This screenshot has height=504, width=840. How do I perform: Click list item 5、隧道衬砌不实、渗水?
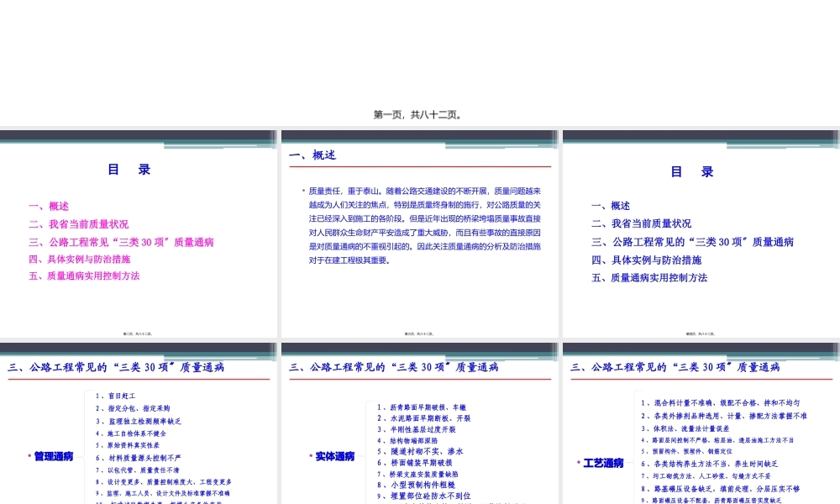pyautogui.click(x=420, y=452)
